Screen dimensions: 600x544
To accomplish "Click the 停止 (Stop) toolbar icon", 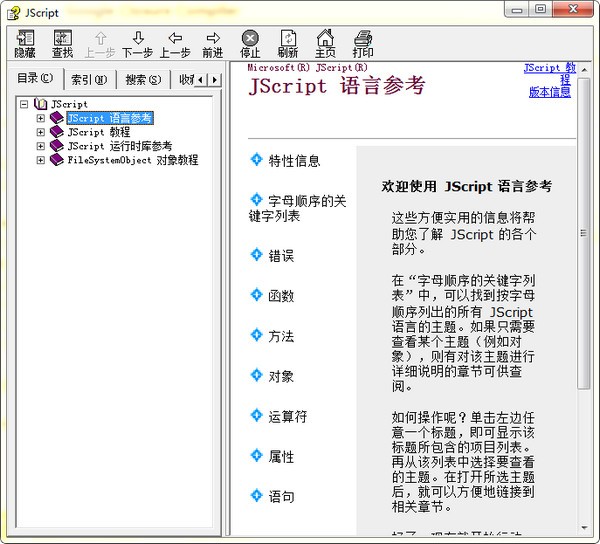I will (250, 38).
